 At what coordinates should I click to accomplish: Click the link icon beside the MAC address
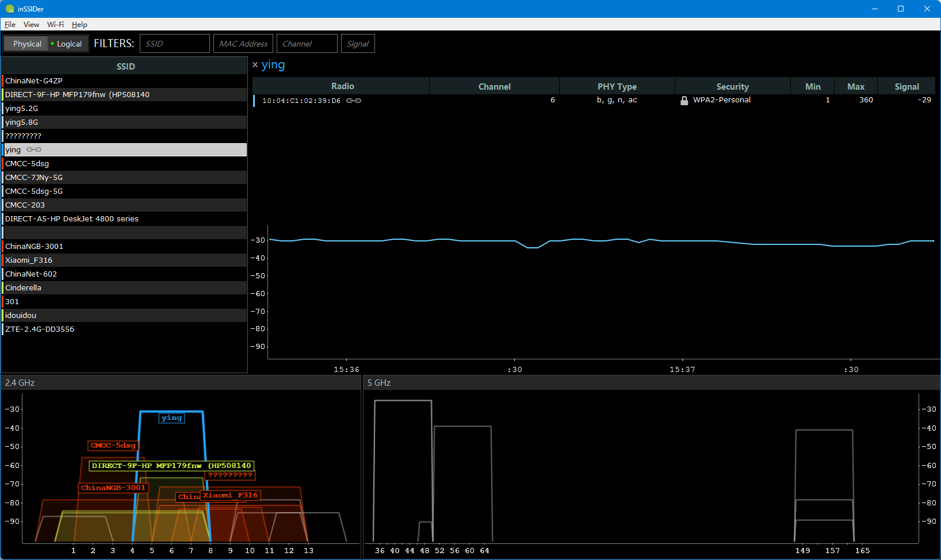click(354, 101)
